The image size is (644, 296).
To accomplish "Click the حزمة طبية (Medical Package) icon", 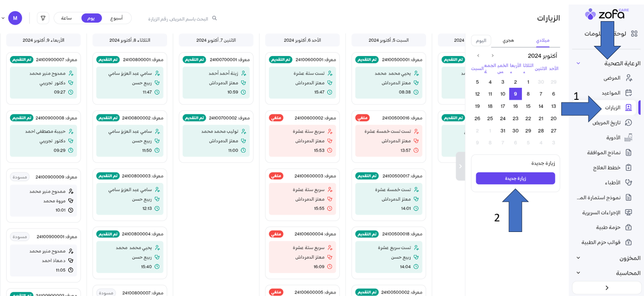I will 628,227.
